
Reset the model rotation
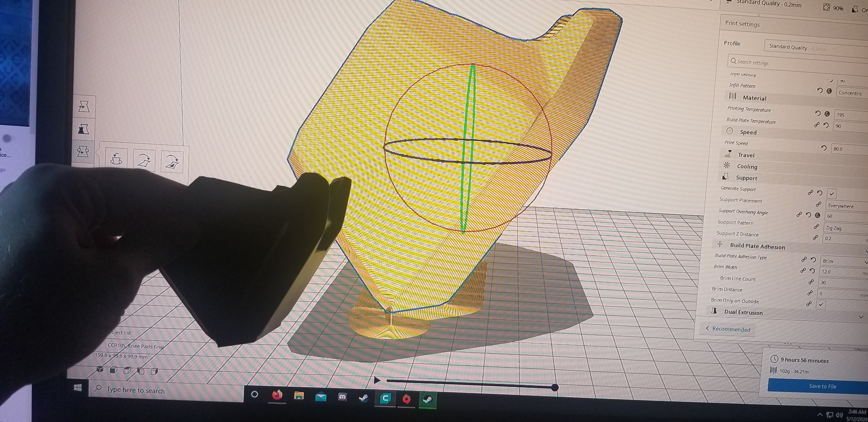pyautogui.click(x=117, y=158)
